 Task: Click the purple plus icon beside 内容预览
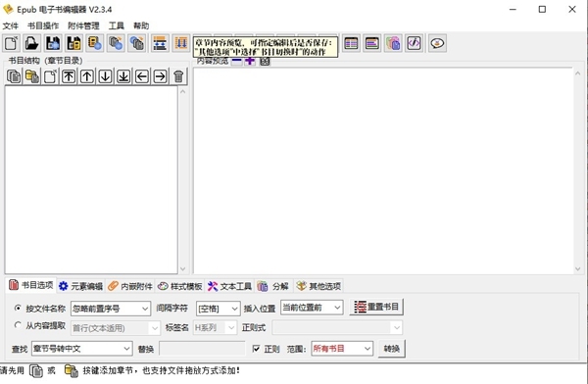coord(250,61)
